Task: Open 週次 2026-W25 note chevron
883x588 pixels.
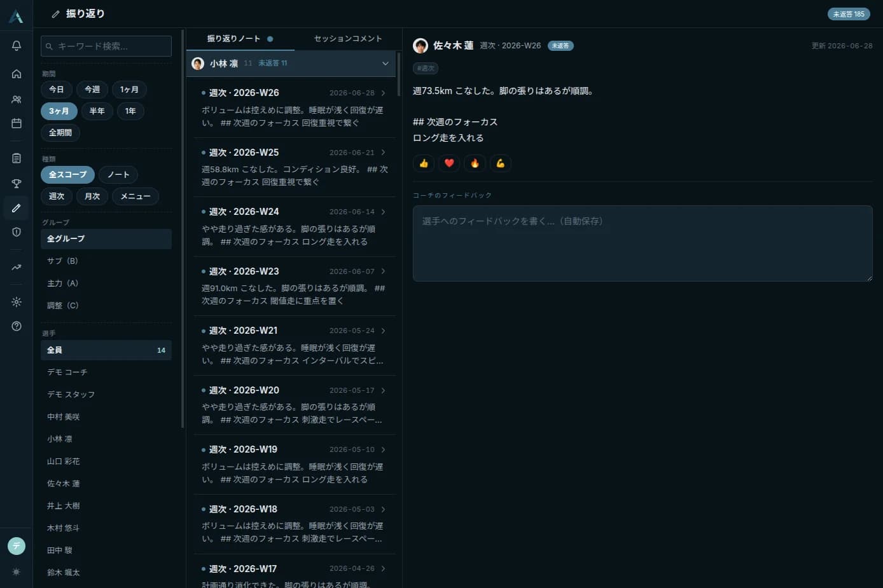Action: pos(383,153)
